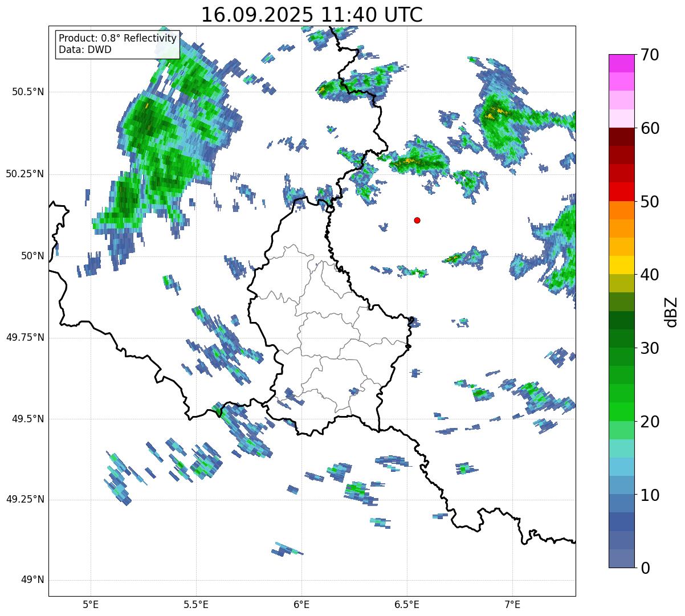685x616 pixels.
Task: Click the 5°E longitude label
Action: 91,604
